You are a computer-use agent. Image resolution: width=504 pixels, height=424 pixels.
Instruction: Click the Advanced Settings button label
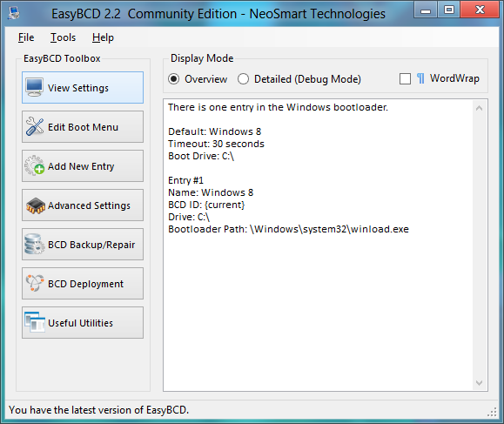89,205
